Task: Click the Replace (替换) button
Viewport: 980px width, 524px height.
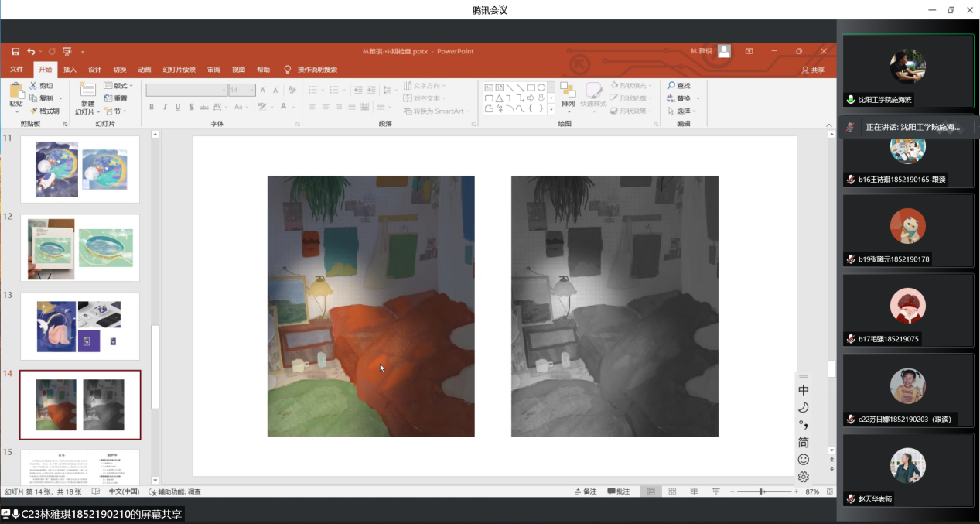Action: pos(680,98)
